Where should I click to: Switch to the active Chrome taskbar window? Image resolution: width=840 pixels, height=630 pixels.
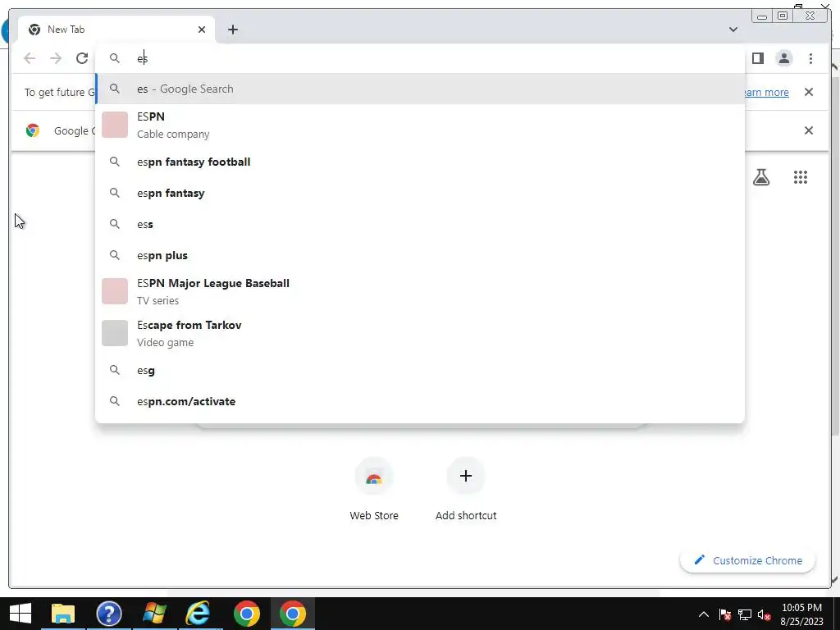293,614
